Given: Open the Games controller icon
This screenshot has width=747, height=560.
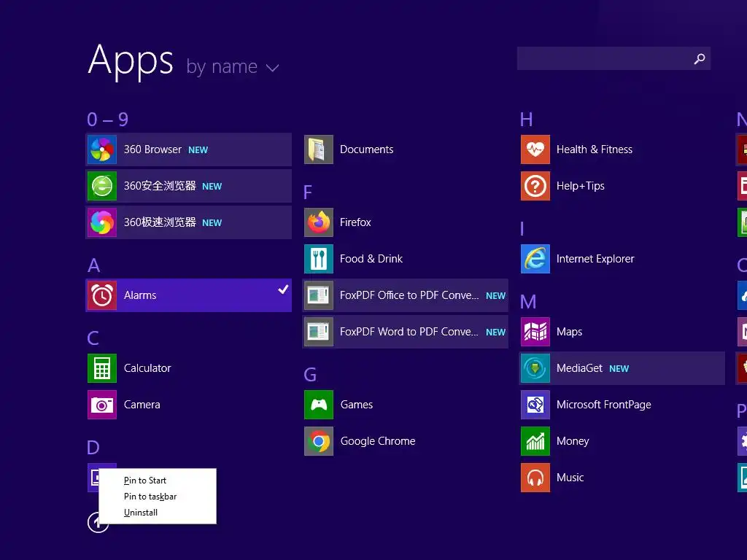Looking at the screenshot, I should click(319, 405).
